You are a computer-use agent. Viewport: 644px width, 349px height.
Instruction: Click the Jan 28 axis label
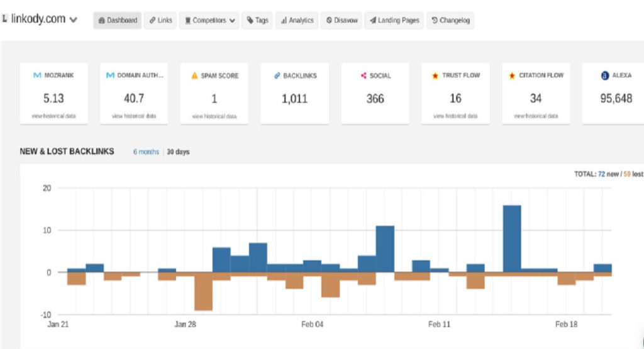[186, 324]
